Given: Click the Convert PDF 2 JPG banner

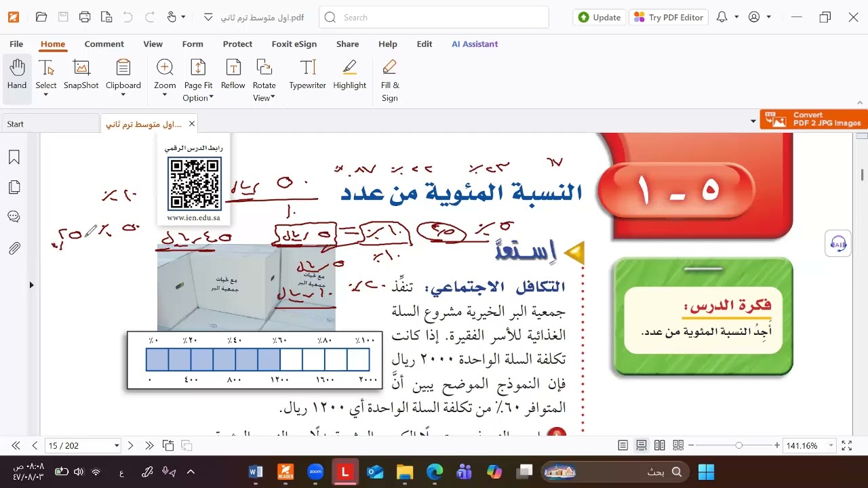Looking at the screenshot, I should (814, 119).
